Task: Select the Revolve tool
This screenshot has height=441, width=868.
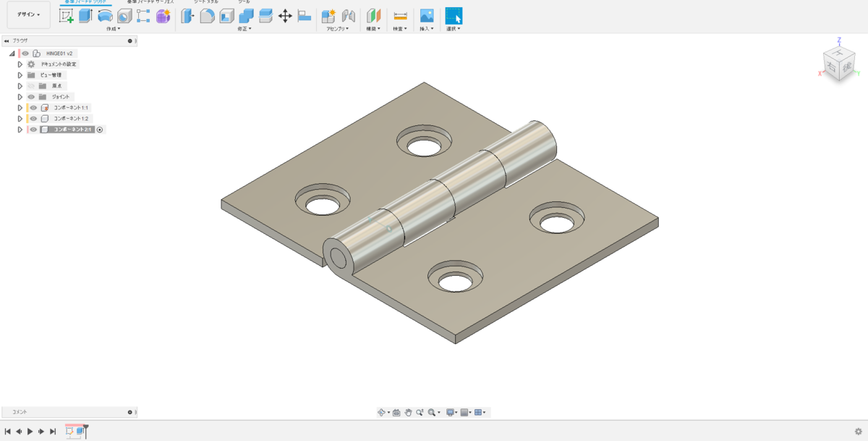Action: 105,16
